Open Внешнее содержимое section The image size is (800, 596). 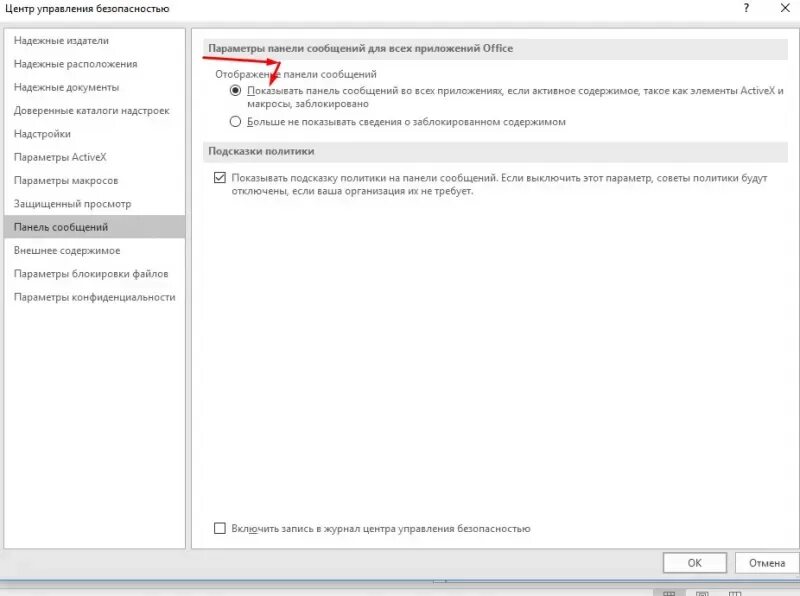point(94,251)
